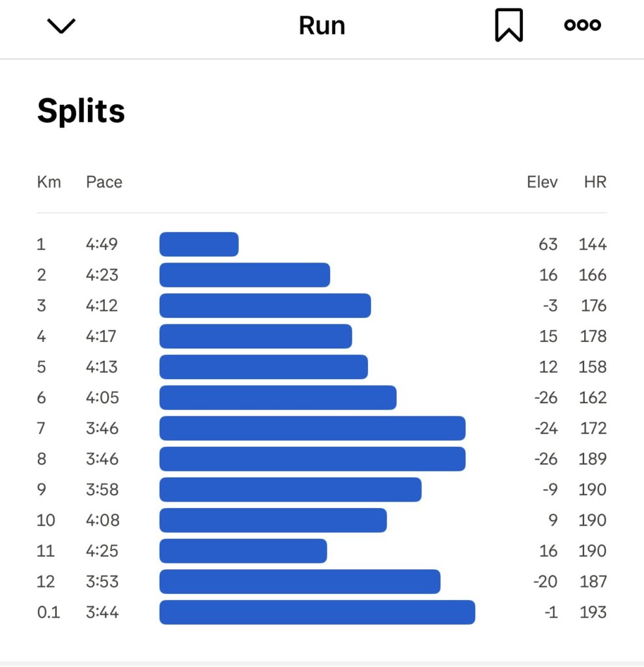This screenshot has height=667, width=644.
Task: Select the Splits section heading
Action: pos(81,111)
